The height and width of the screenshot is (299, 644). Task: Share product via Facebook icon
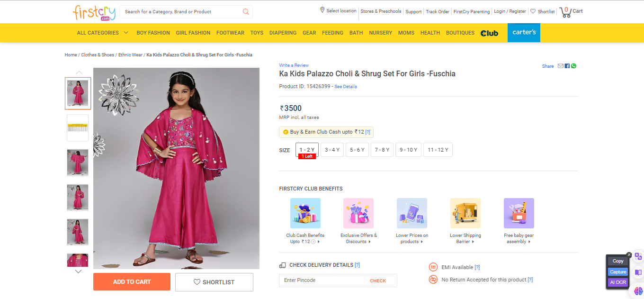(567, 66)
